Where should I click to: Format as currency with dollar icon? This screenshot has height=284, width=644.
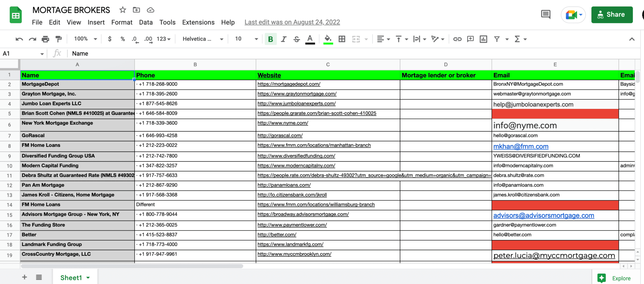click(x=110, y=39)
